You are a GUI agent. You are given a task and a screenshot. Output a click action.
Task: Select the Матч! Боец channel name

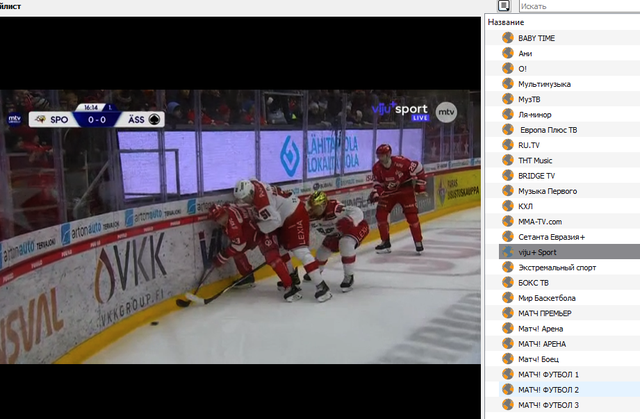pos(538,359)
